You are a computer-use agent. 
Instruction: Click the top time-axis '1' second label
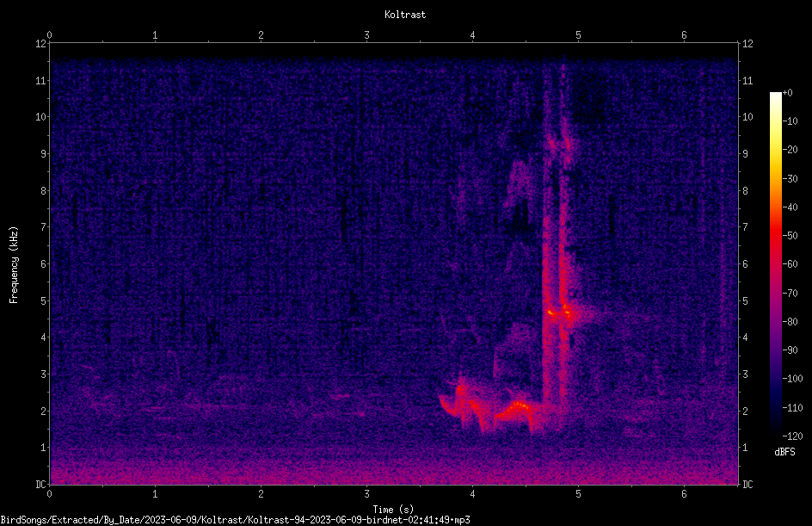click(155, 35)
